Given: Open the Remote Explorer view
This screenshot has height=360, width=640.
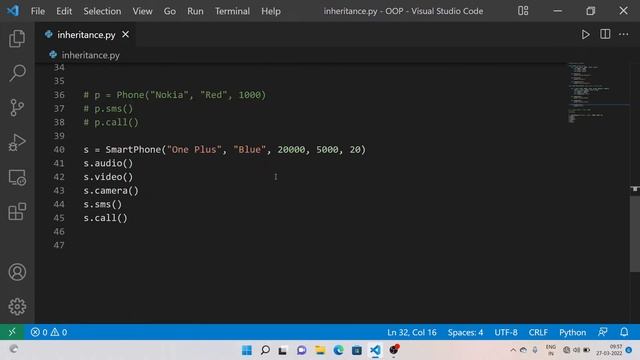Looking at the screenshot, I should point(17,178).
